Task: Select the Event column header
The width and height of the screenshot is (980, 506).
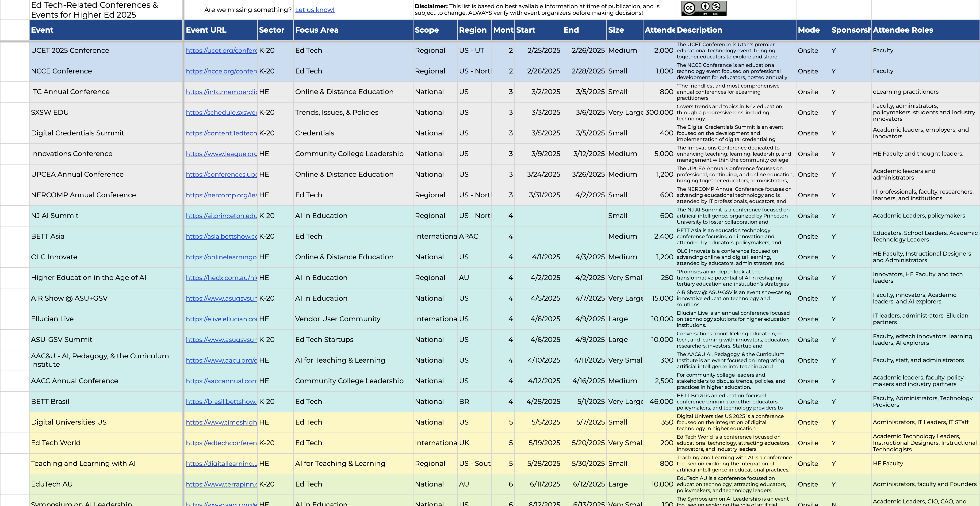Action: pyautogui.click(x=106, y=30)
